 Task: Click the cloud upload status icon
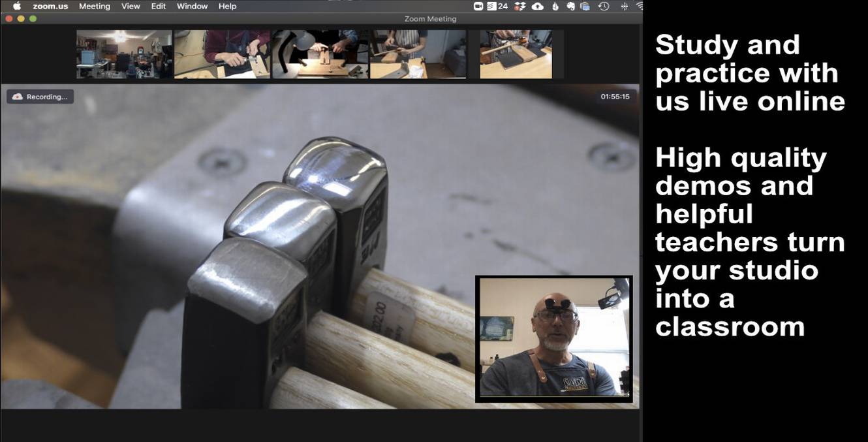pyautogui.click(x=537, y=7)
